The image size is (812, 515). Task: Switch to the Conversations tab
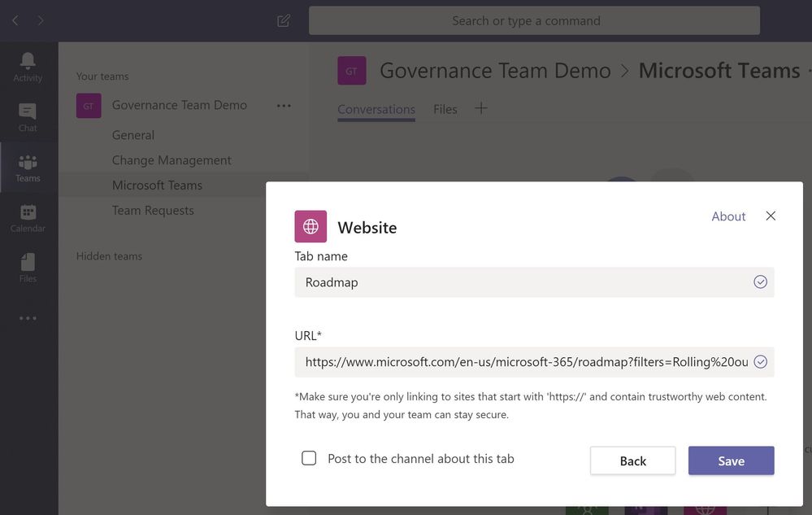click(x=376, y=109)
